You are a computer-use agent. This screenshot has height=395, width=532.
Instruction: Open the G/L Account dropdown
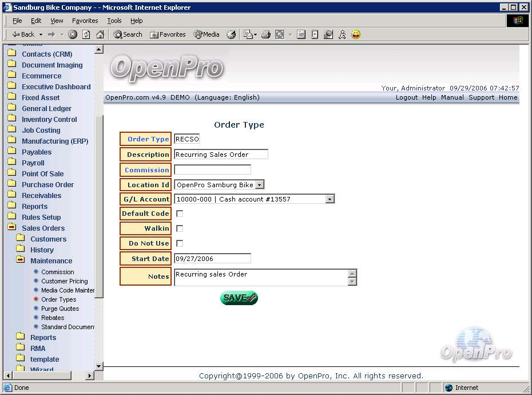329,199
